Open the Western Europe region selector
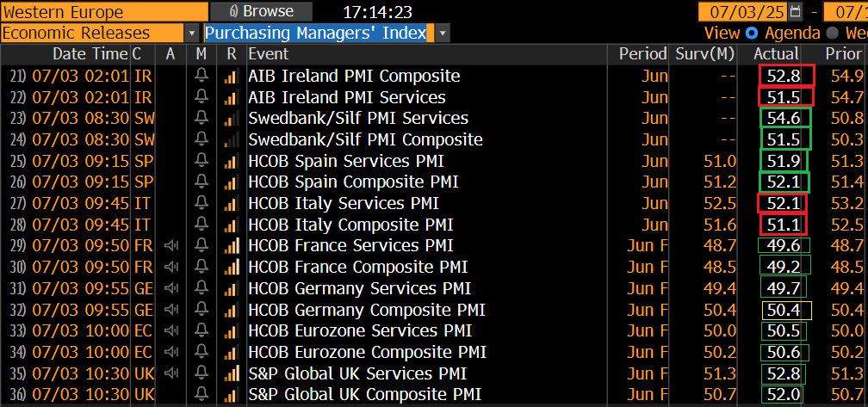 point(104,11)
